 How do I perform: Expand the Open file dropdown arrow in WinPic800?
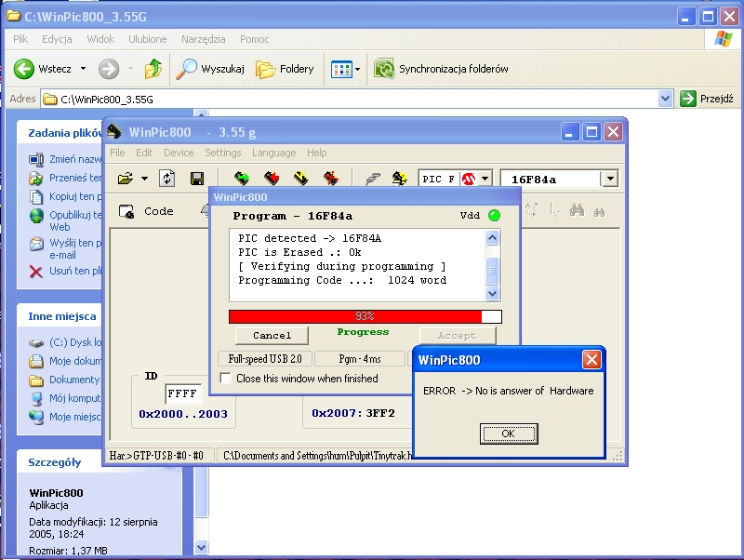(x=144, y=179)
